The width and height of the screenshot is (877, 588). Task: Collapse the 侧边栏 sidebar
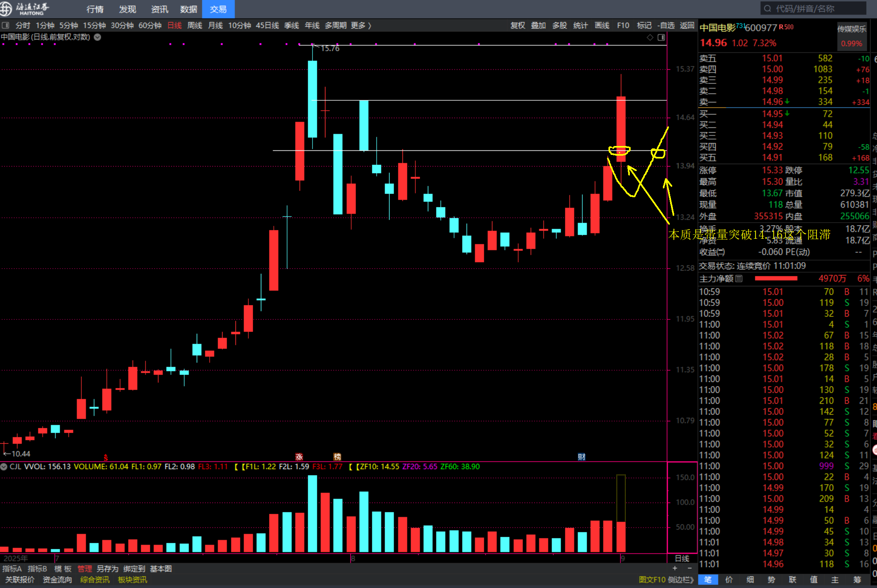coord(681,580)
